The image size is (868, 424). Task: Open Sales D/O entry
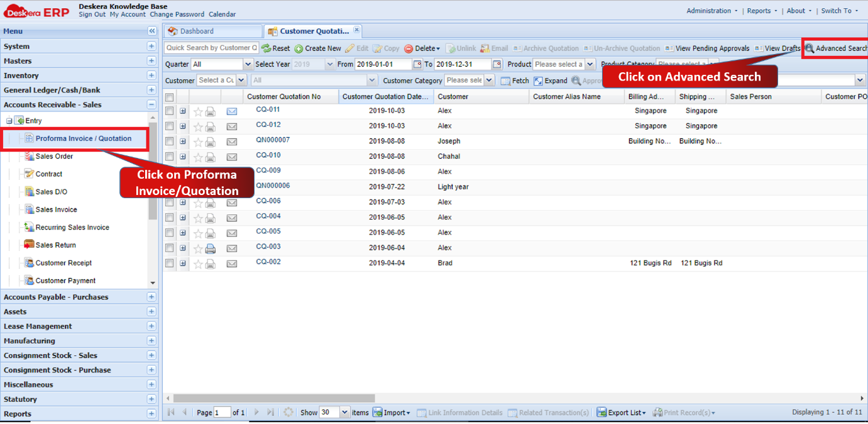[x=51, y=192]
